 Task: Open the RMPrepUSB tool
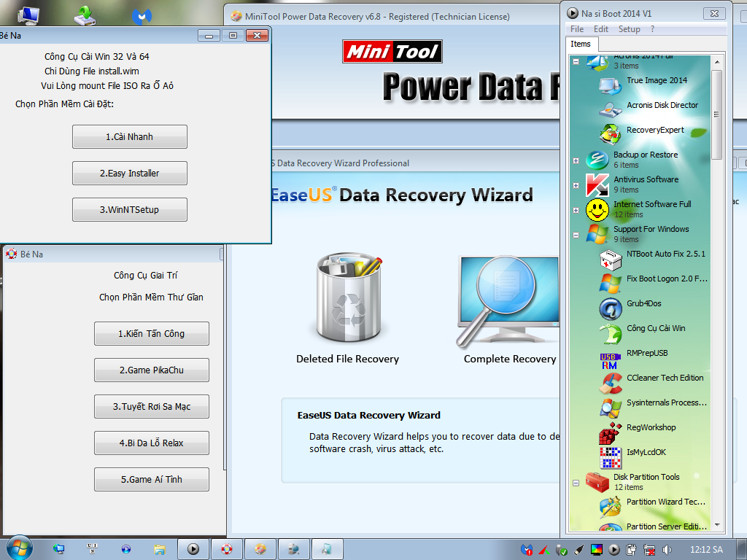647,353
